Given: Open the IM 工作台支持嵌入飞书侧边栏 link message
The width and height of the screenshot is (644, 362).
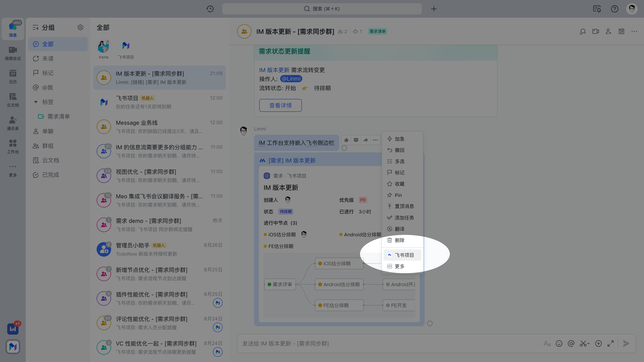Looking at the screenshot, I should pos(296,143).
